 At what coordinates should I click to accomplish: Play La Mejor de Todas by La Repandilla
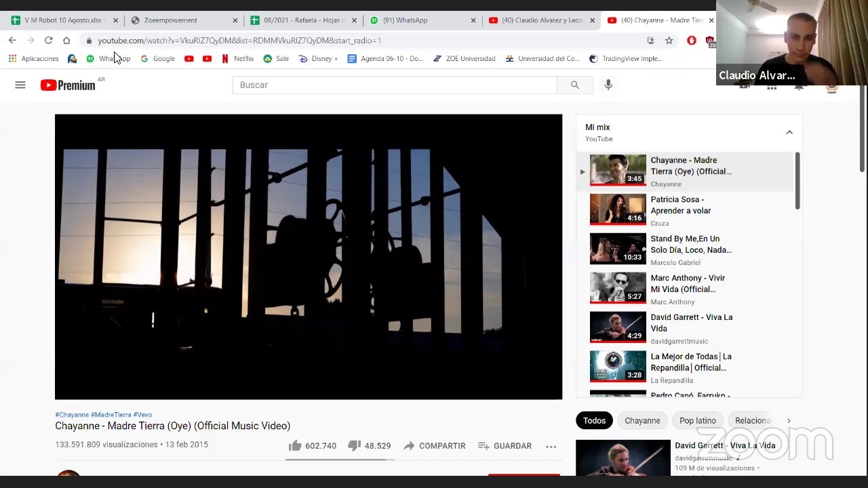[x=685, y=367]
